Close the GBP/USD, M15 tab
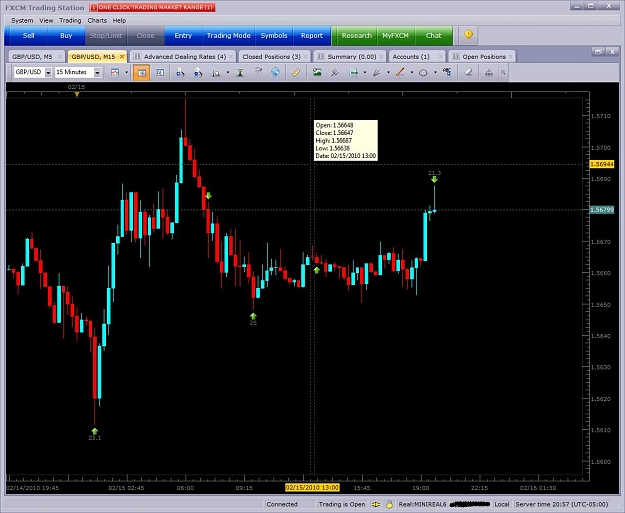Image resolution: width=625 pixels, height=513 pixels. (x=122, y=57)
